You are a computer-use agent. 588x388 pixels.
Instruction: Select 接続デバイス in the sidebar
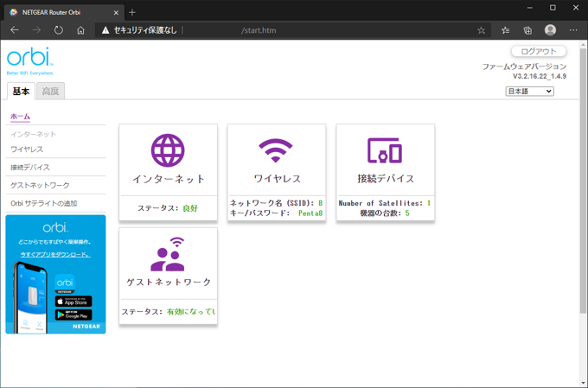coord(30,167)
